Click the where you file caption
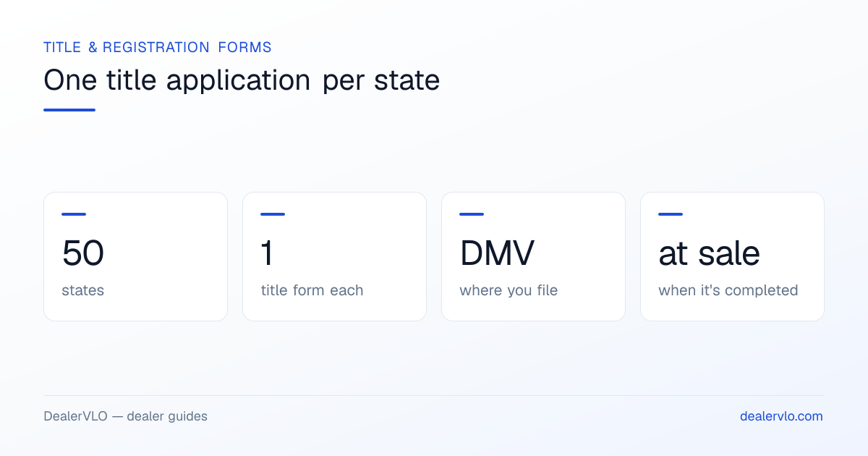The width and height of the screenshot is (868, 456). (509, 290)
